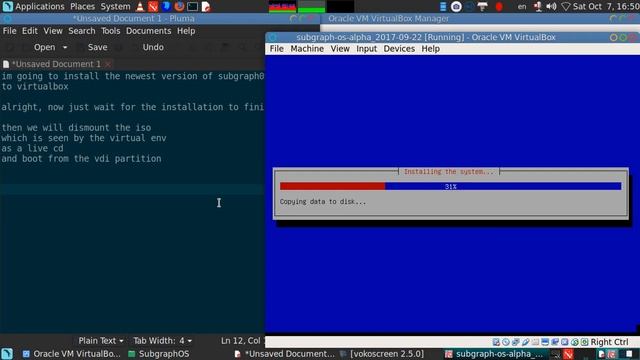Open Pluma File menu
Screen dimensions: 640x360
[x=9, y=31]
